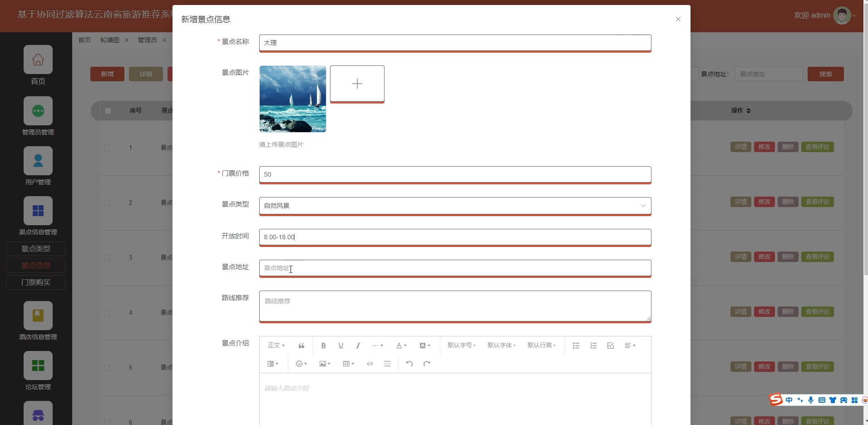Toggle underline formatting in the editor
The height and width of the screenshot is (425, 868).
click(341, 346)
